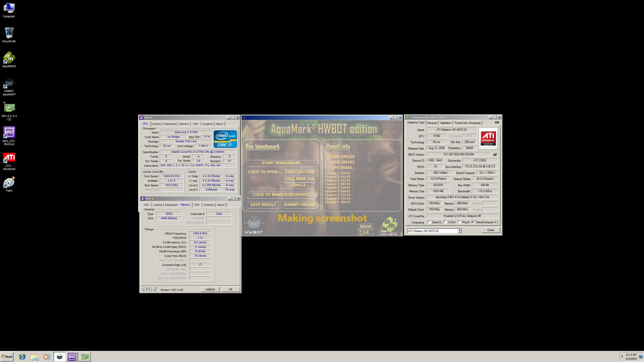Image resolution: width=644 pixels, height=362 pixels.
Task: Click SUBMIT ONLINE in AquaMark window
Action: 299,205
